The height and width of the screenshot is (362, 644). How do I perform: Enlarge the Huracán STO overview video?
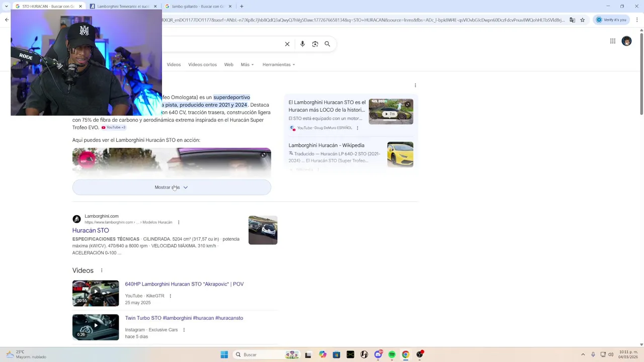263,155
